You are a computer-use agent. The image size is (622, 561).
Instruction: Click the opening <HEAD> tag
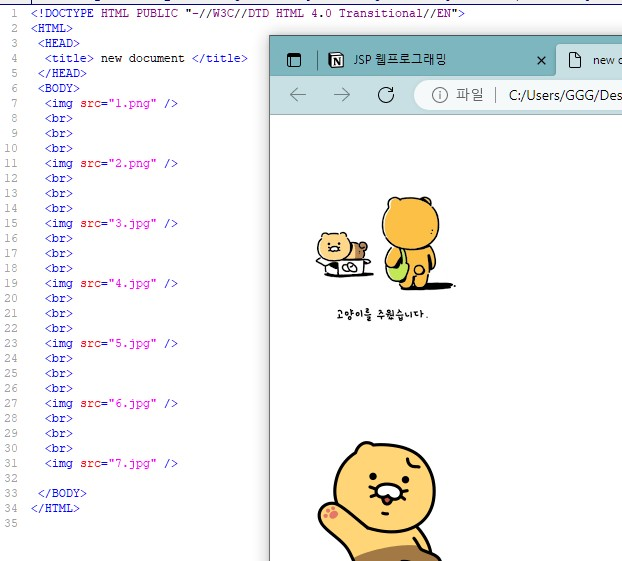(x=59, y=43)
